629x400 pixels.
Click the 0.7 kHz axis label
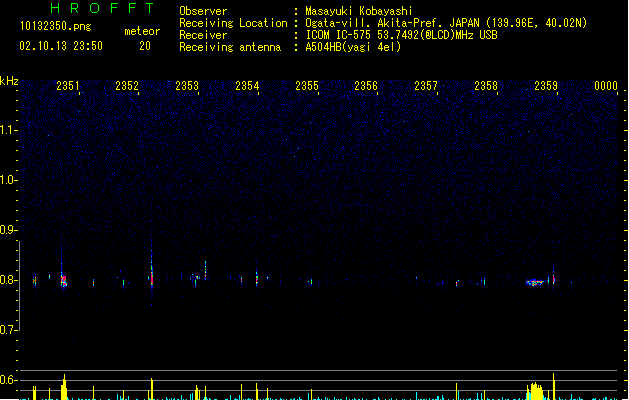(8, 330)
